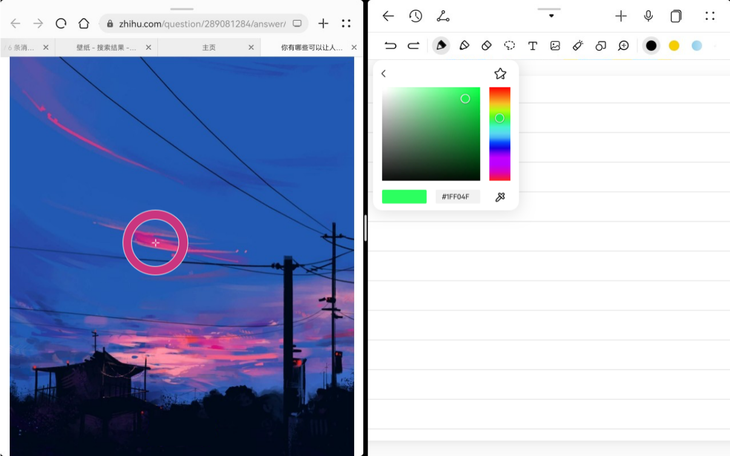Open the browser home page
This screenshot has height=456, width=730.
(x=84, y=23)
